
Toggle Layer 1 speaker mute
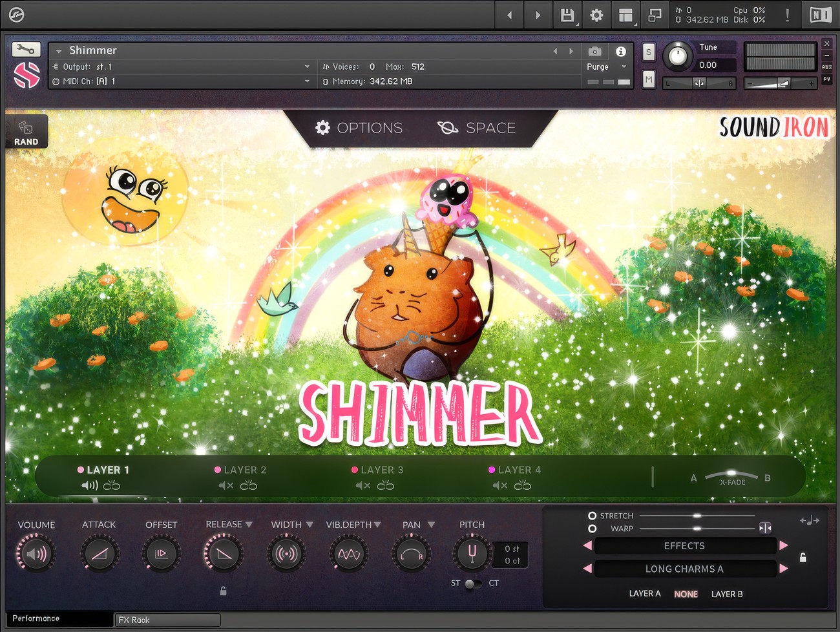click(x=89, y=485)
